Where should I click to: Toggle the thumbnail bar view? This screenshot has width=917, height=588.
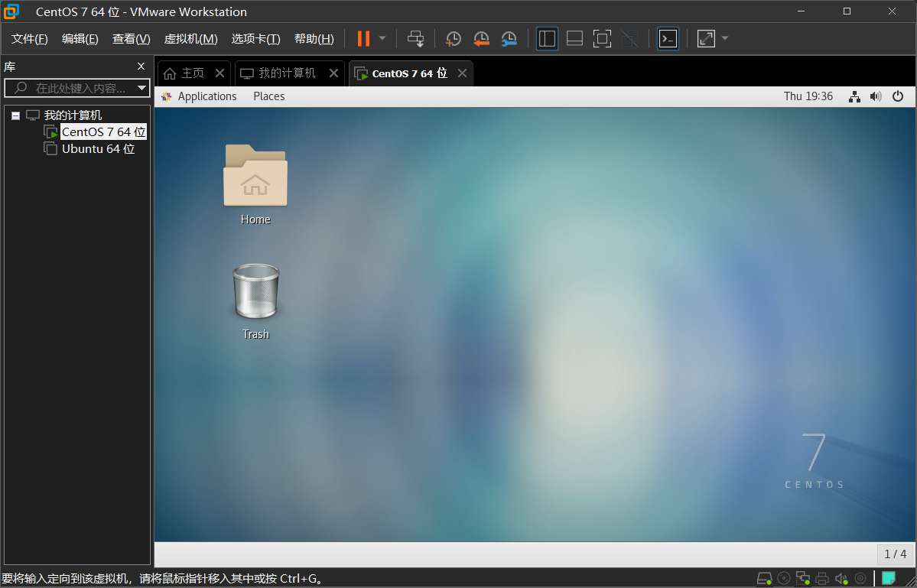tap(575, 38)
